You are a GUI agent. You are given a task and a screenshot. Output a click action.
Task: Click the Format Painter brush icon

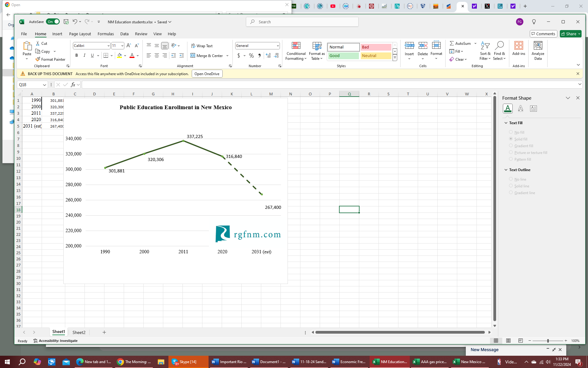point(38,59)
